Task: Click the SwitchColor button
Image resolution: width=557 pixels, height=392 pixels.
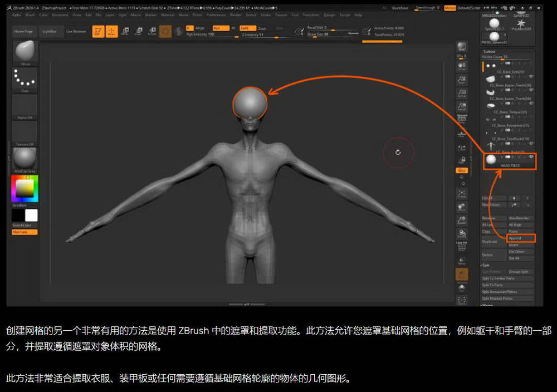Action: coord(25,225)
